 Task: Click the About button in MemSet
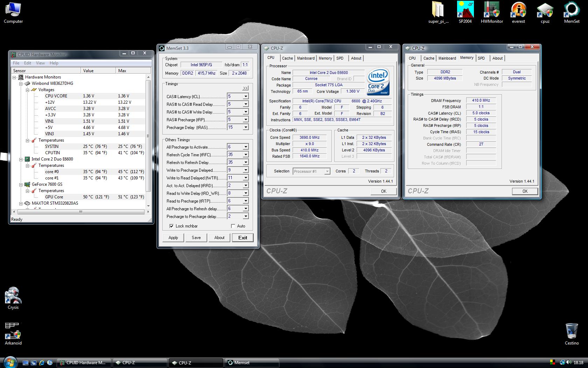pyautogui.click(x=219, y=238)
